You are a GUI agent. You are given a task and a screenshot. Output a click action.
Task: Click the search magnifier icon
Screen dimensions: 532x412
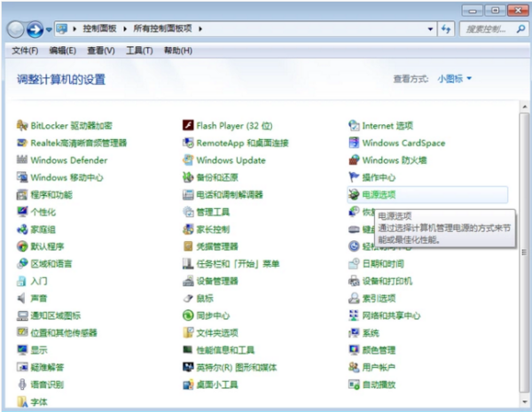pos(520,29)
